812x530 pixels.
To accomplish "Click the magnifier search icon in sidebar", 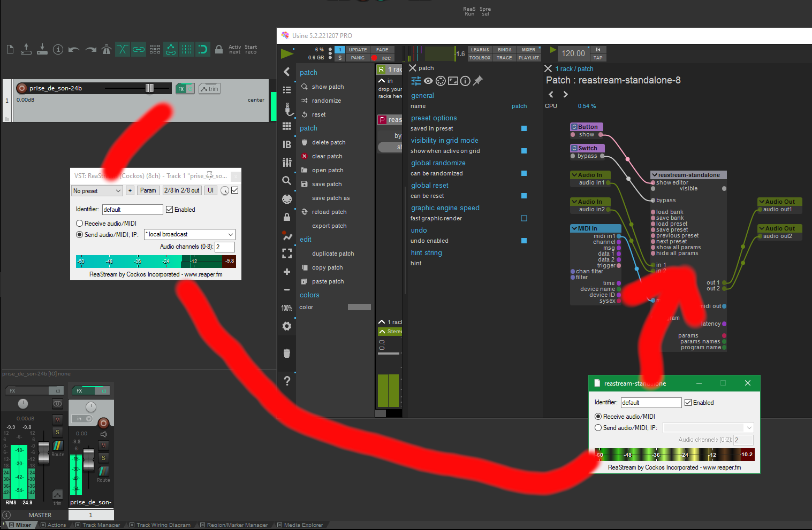I will point(287,181).
